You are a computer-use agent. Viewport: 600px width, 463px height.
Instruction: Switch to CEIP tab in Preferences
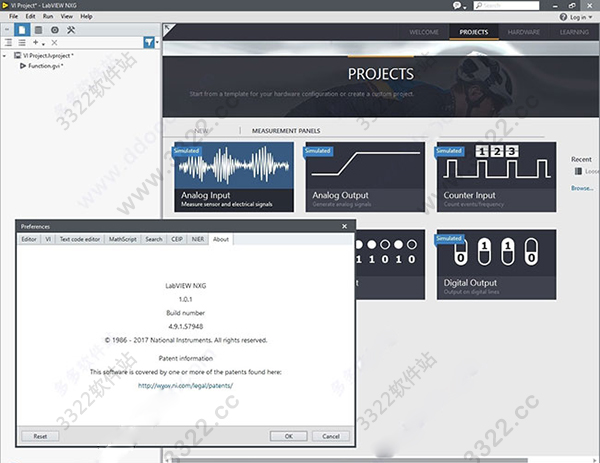177,239
